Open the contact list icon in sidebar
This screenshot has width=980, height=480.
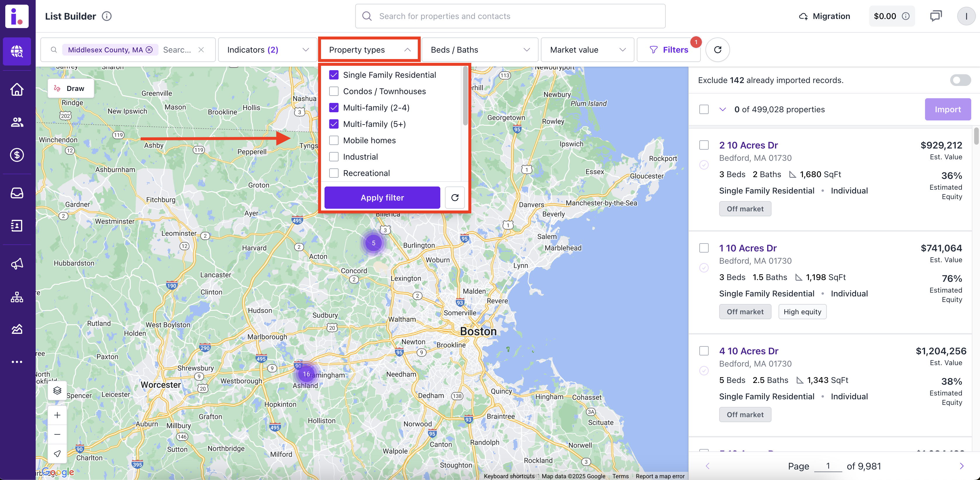(x=17, y=226)
